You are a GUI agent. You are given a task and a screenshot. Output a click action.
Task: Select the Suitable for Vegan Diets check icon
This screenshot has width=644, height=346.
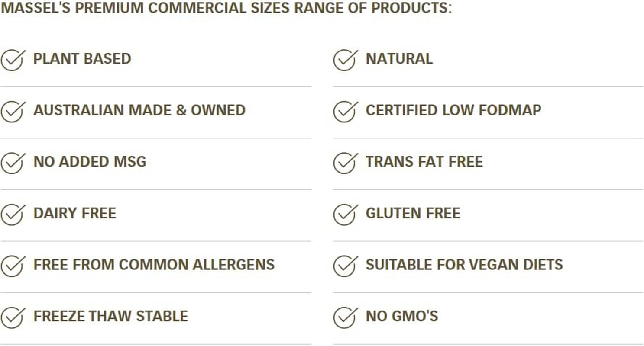tap(345, 266)
